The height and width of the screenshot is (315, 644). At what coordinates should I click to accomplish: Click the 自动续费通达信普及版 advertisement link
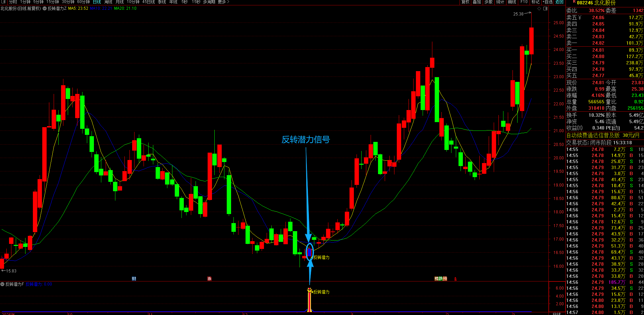[603, 135]
